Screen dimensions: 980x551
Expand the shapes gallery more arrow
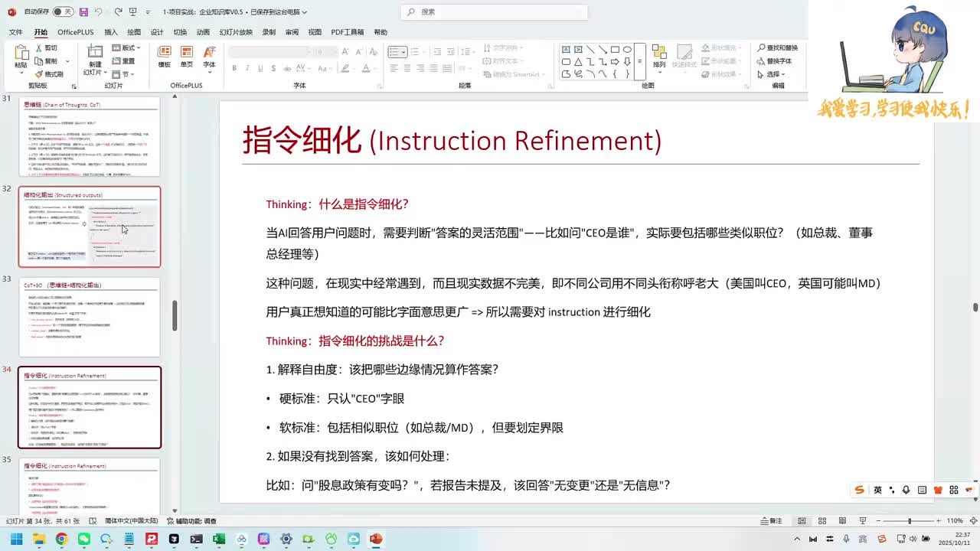pyautogui.click(x=639, y=61)
